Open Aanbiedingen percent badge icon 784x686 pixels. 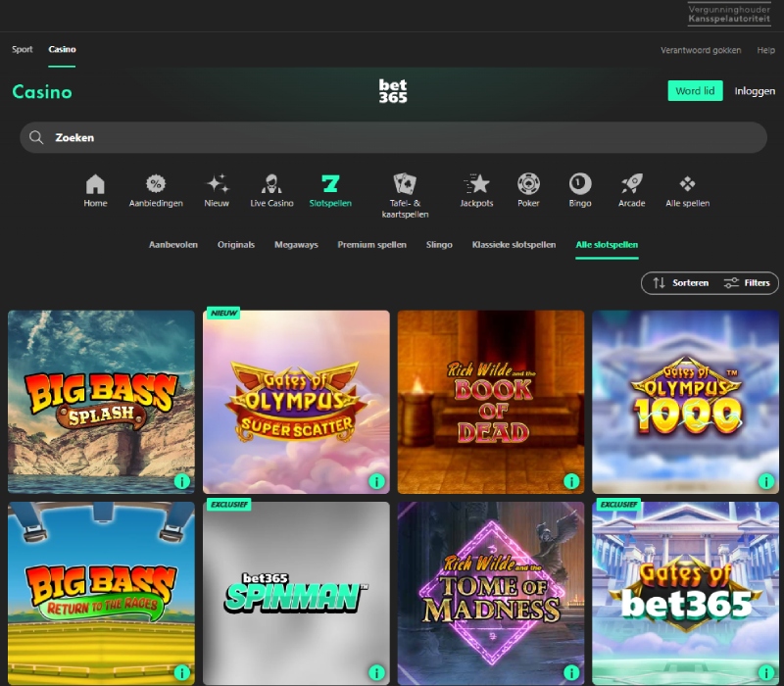coord(156,184)
